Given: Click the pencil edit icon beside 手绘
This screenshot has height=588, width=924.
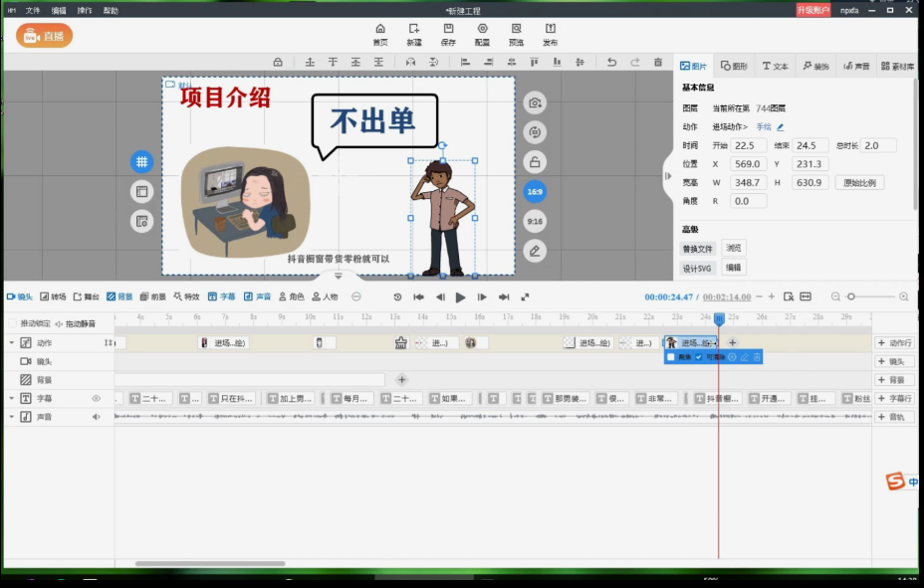Looking at the screenshot, I should click(781, 127).
